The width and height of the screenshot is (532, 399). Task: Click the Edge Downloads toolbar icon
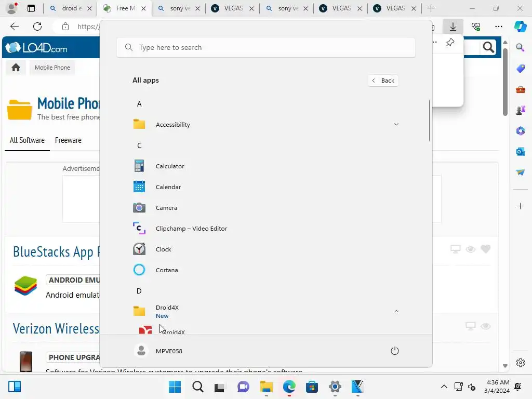[x=453, y=26]
